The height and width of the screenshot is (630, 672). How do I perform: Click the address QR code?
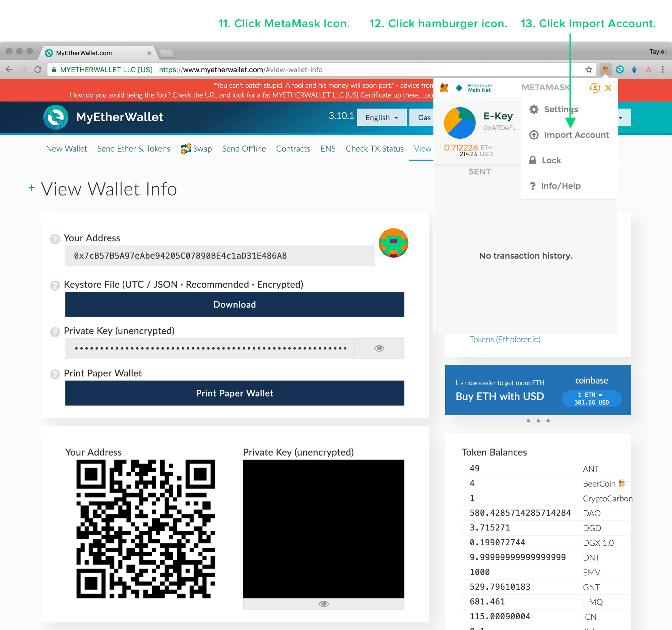point(146,529)
